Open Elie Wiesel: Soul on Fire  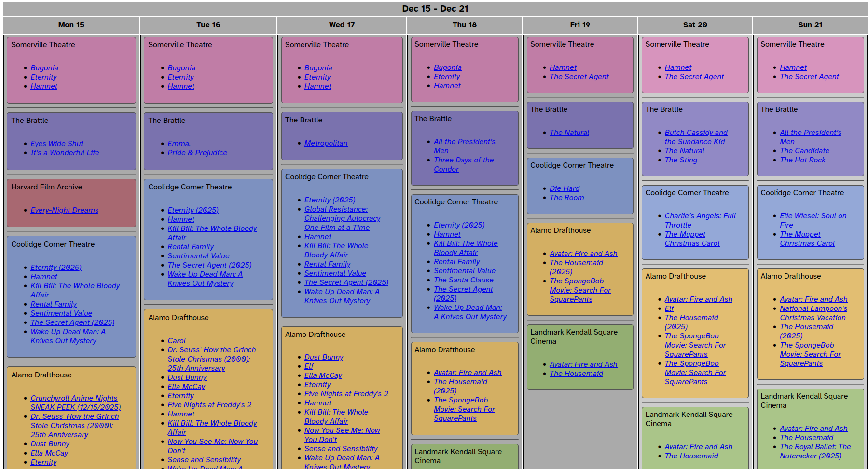813,216
